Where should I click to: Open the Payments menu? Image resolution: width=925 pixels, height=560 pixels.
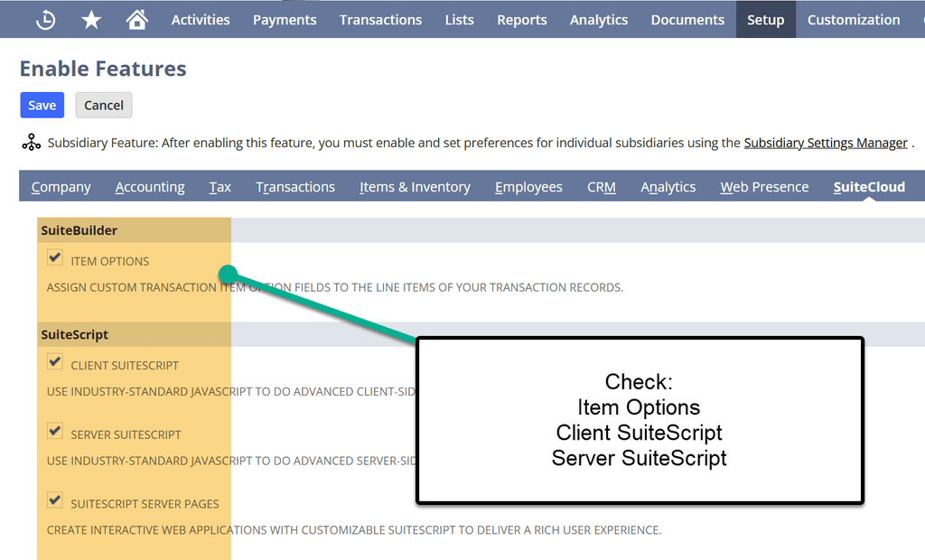(x=285, y=20)
